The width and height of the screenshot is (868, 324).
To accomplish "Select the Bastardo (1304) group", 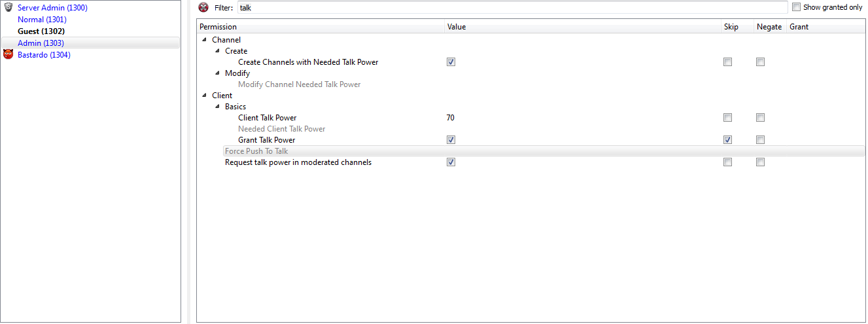I will click(44, 55).
